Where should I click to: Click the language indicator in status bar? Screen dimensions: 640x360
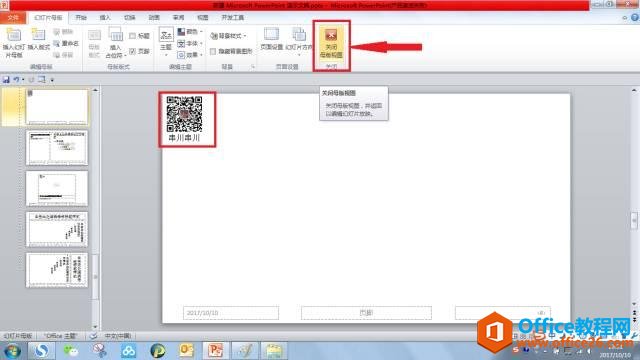(x=118, y=336)
